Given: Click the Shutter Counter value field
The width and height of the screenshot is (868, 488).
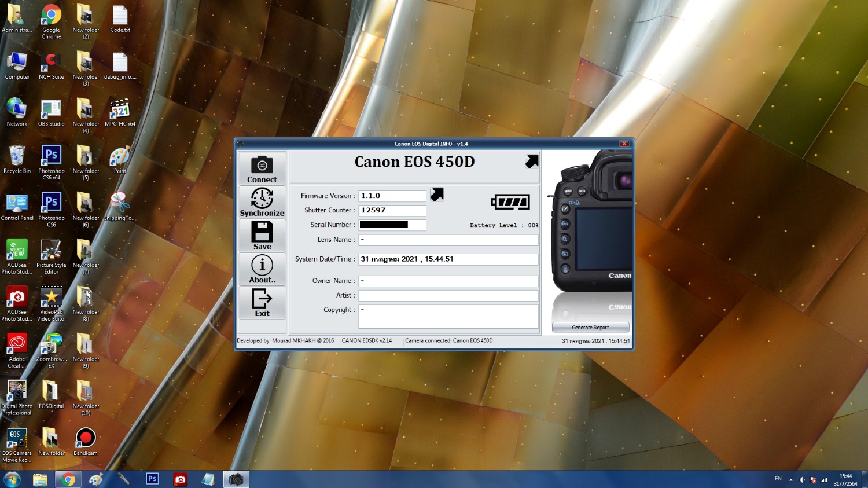Looking at the screenshot, I should [392, 211].
